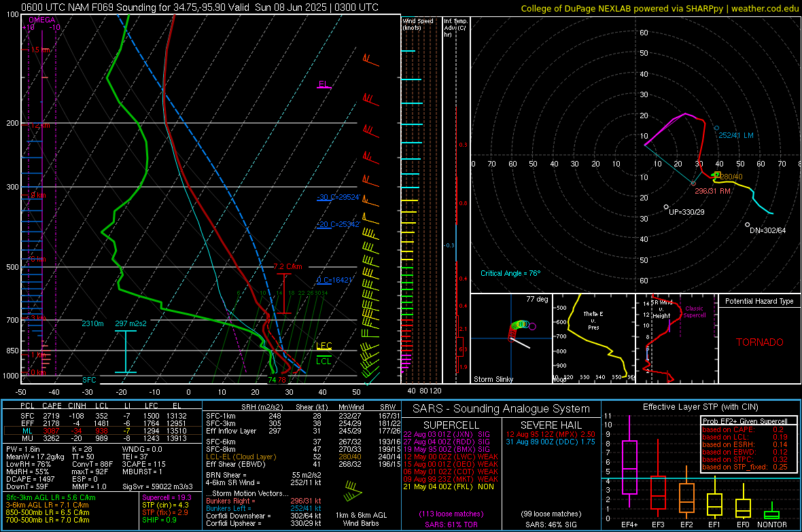Click the 'MeanW = 17.2g/kg' value
This screenshot has width=802, height=532.
pos(35,457)
